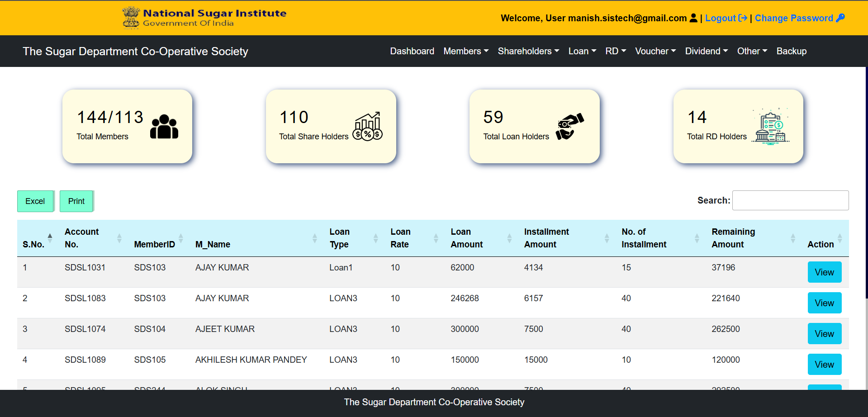The image size is (868, 417).
Task: Click the Total Share Holders chart icon
Action: click(x=368, y=126)
